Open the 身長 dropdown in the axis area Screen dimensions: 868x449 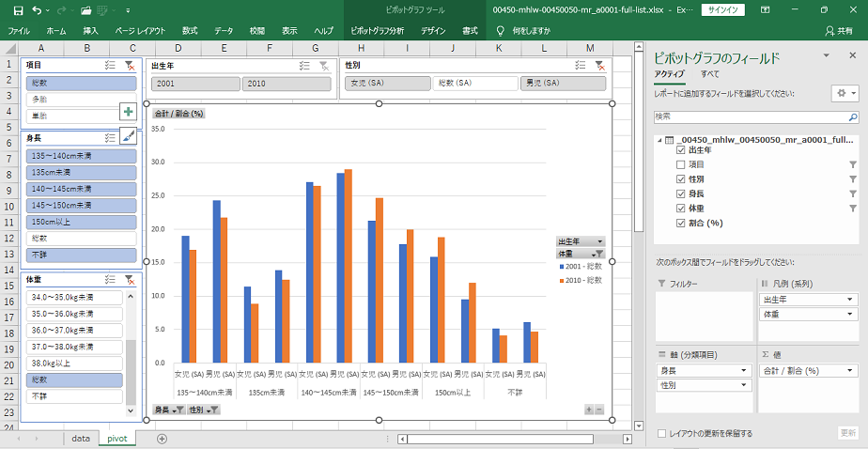click(x=742, y=371)
